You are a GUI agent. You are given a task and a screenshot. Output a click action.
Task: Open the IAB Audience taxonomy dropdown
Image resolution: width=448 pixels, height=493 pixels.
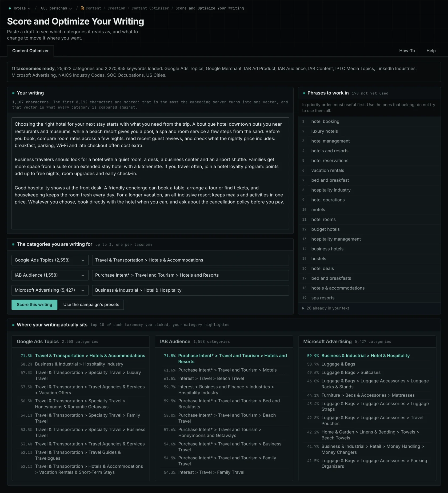click(50, 275)
